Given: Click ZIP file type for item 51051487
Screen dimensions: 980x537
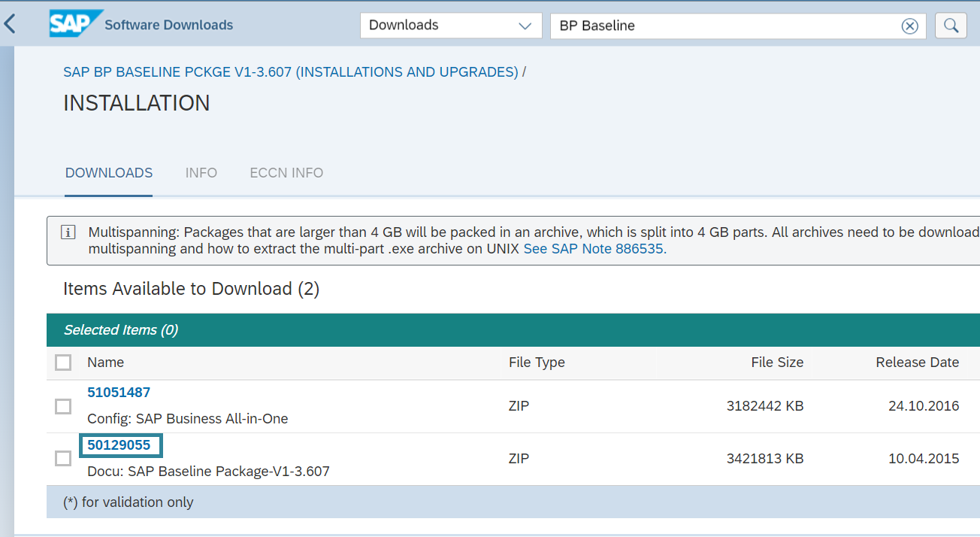Looking at the screenshot, I should point(519,406).
